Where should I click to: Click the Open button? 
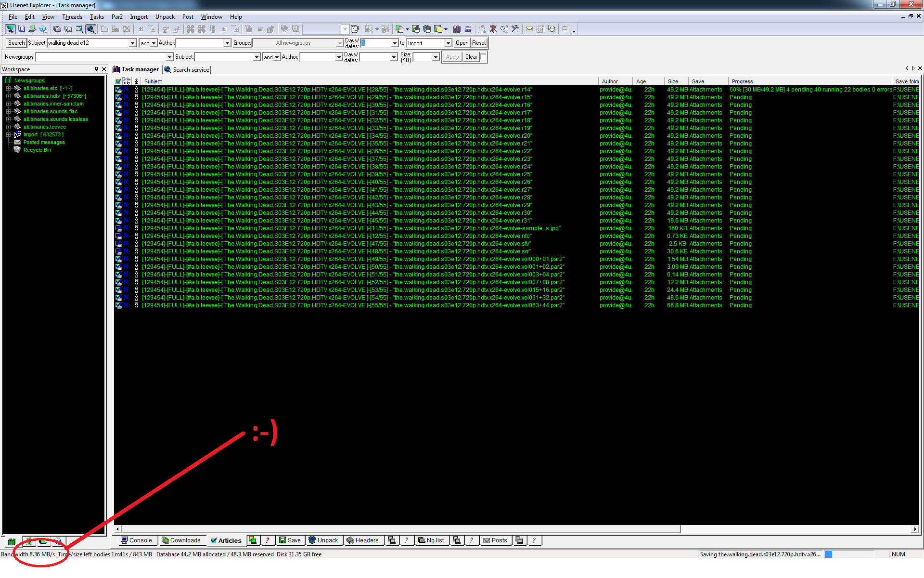(x=462, y=43)
